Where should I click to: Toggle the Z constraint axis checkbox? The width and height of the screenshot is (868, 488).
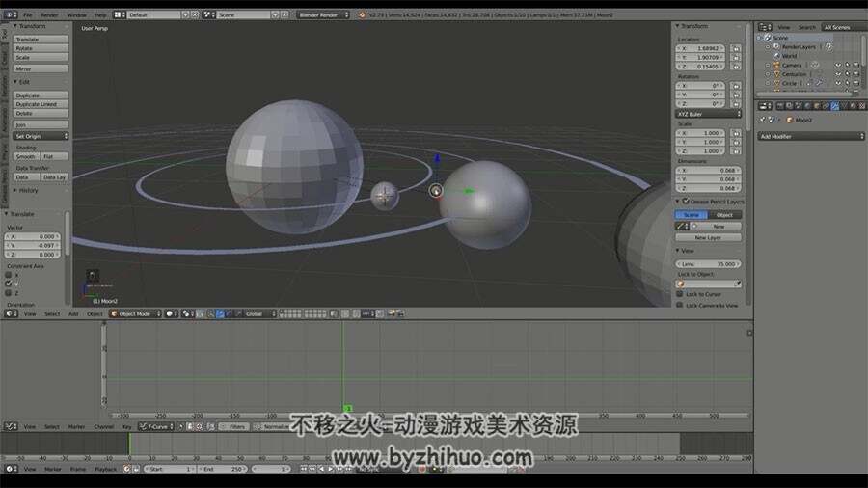(x=9, y=293)
